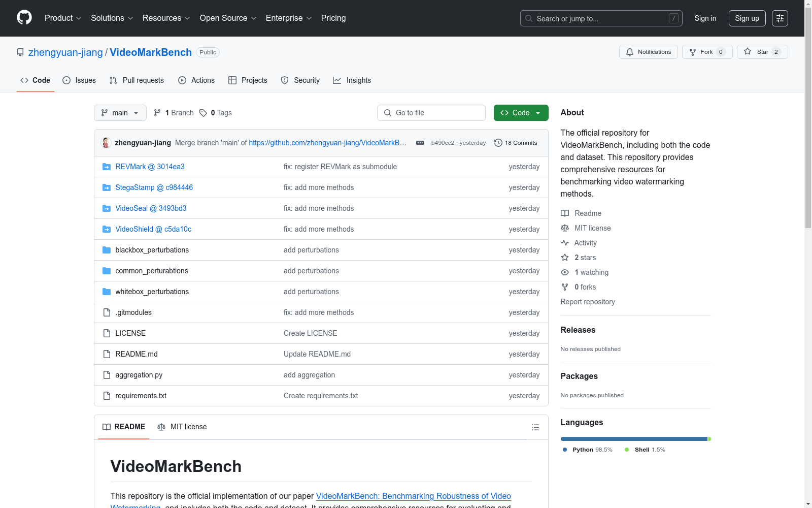Expand the Open Source menu
Image resolution: width=812 pixels, height=508 pixels.
tap(228, 18)
